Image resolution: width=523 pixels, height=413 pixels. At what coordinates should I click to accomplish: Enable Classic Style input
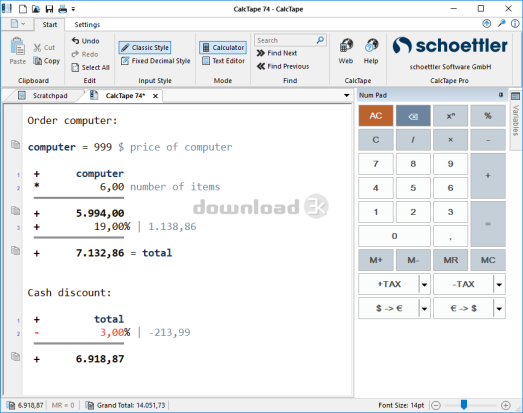coord(145,47)
